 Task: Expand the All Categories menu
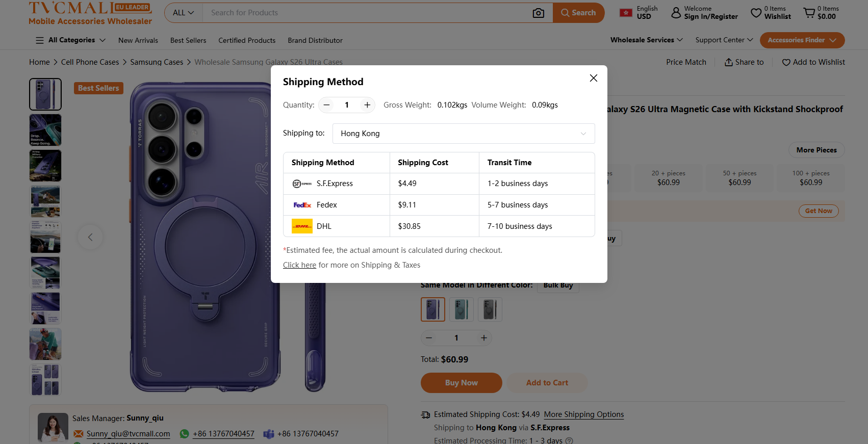[71, 40]
